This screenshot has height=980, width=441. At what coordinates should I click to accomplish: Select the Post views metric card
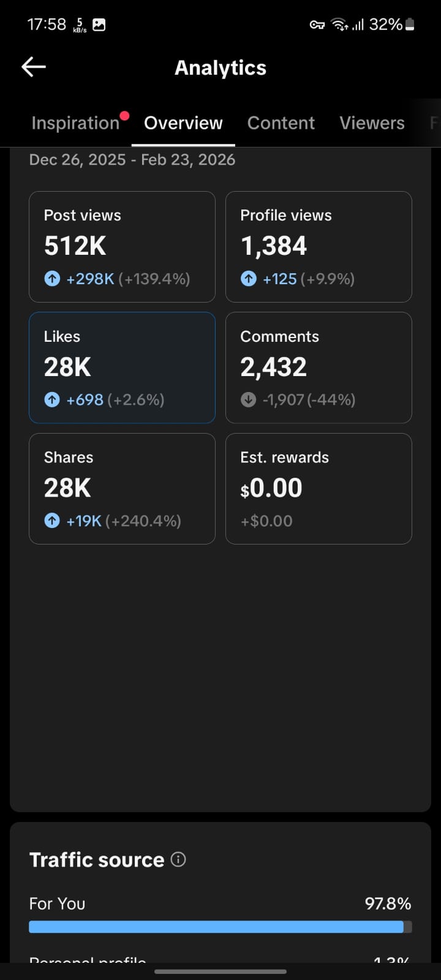122,246
